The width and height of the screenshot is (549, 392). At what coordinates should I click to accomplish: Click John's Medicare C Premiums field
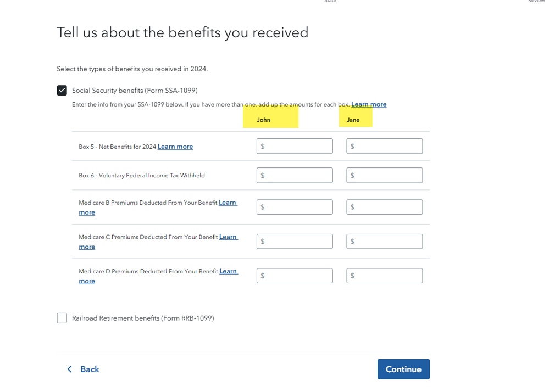[x=295, y=242]
